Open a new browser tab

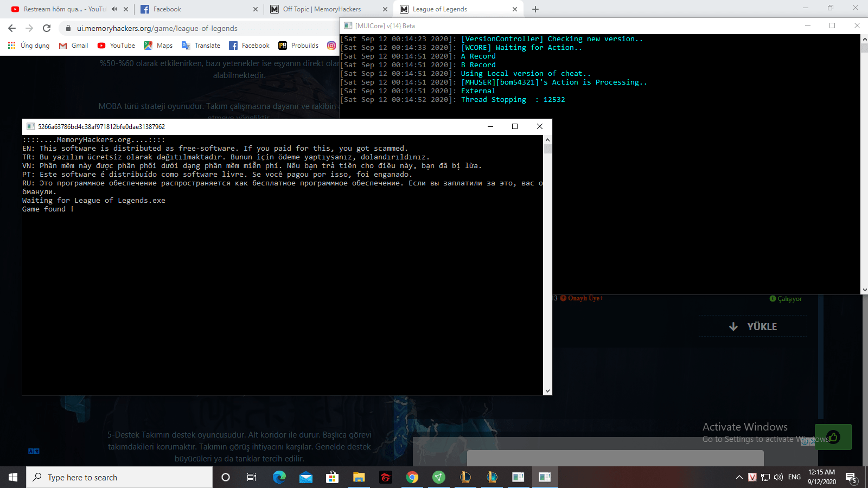tap(535, 9)
